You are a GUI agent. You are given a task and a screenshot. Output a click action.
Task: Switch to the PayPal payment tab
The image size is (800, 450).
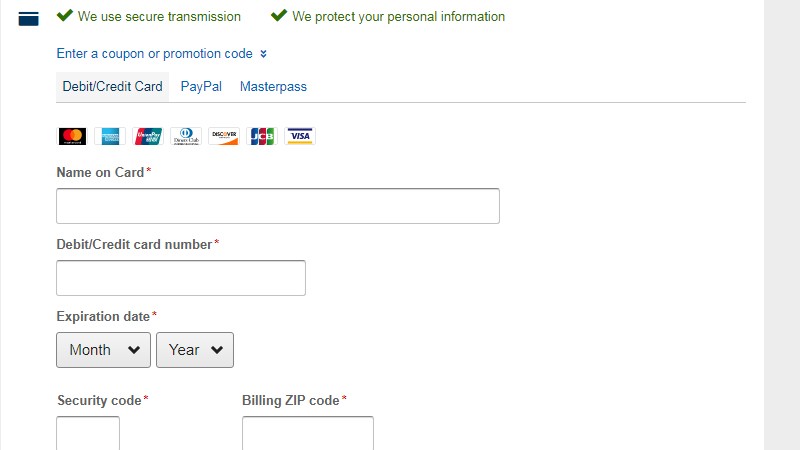pos(201,87)
